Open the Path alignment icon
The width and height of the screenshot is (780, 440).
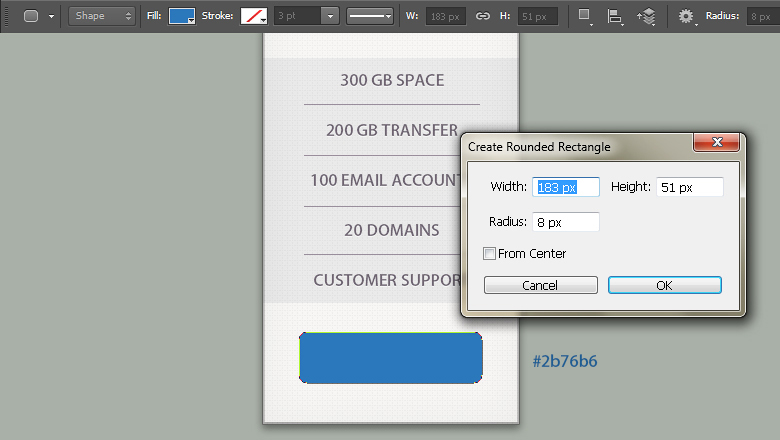(x=615, y=16)
